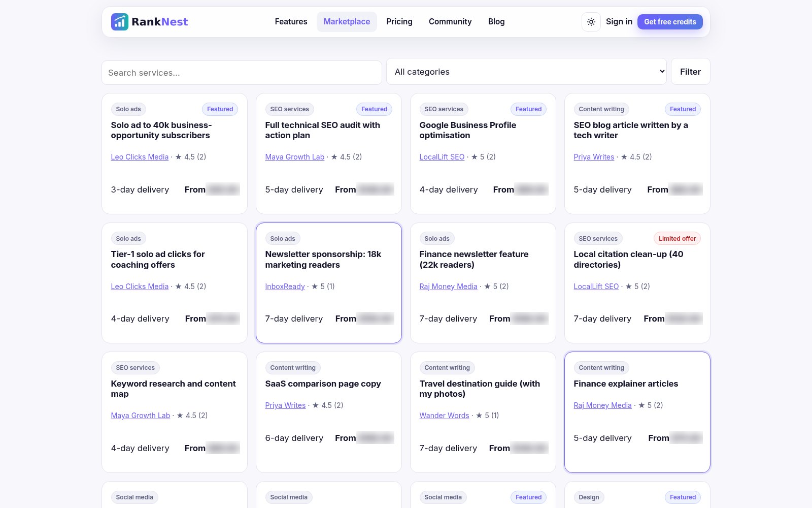Toggle the light/dark theme sun button

591,22
